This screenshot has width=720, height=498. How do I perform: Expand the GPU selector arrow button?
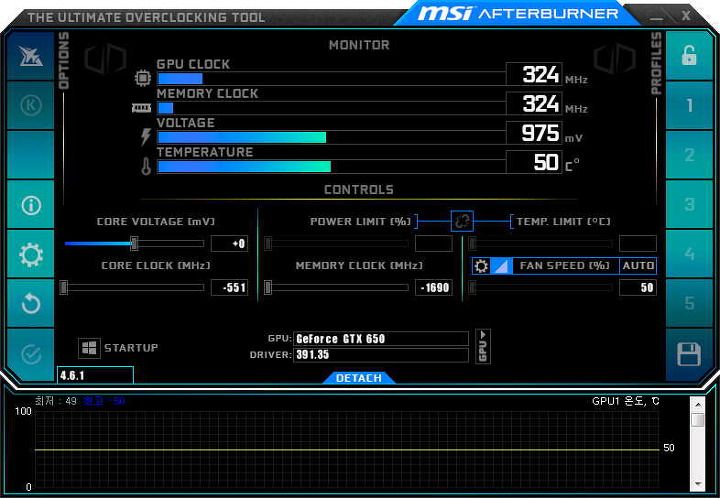(x=483, y=346)
